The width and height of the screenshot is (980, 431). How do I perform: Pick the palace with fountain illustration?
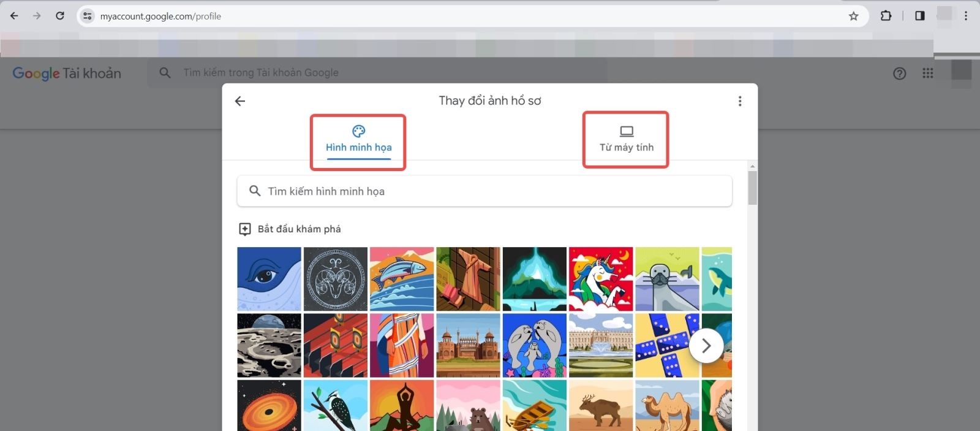[x=601, y=346]
